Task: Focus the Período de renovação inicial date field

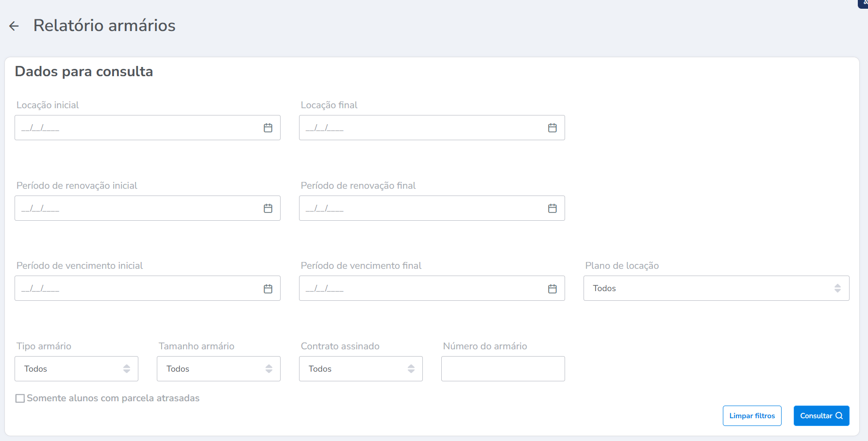Action: click(x=136, y=209)
